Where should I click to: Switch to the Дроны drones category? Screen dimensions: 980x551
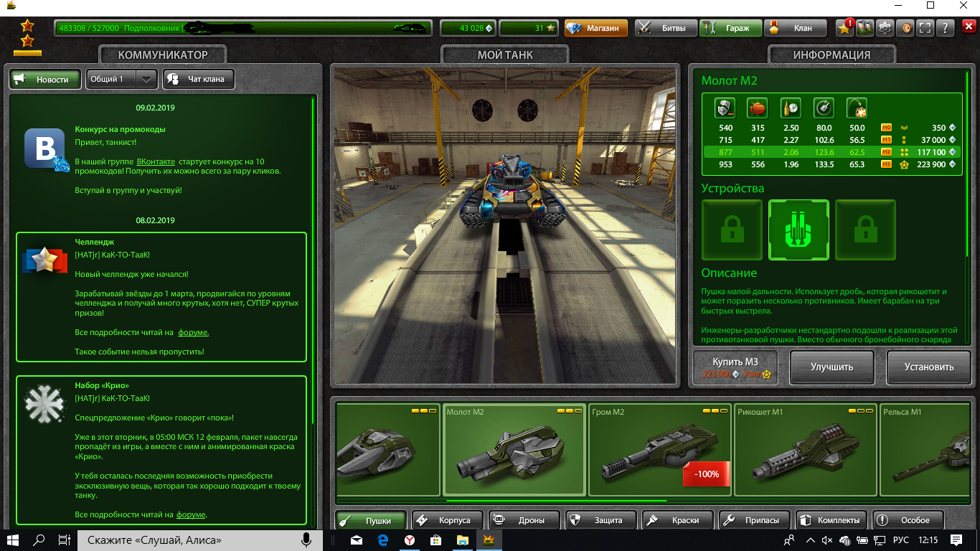click(x=524, y=520)
